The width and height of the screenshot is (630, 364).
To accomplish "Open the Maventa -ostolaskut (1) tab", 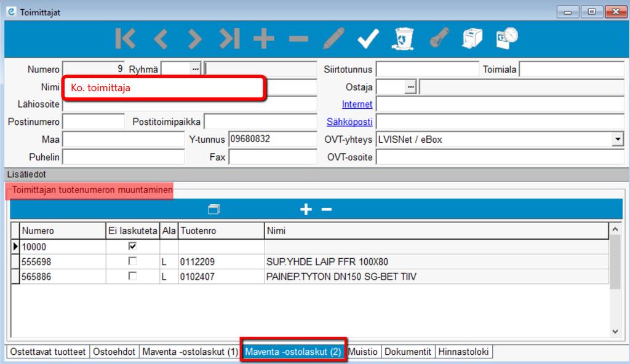I will click(x=191, y=352).
